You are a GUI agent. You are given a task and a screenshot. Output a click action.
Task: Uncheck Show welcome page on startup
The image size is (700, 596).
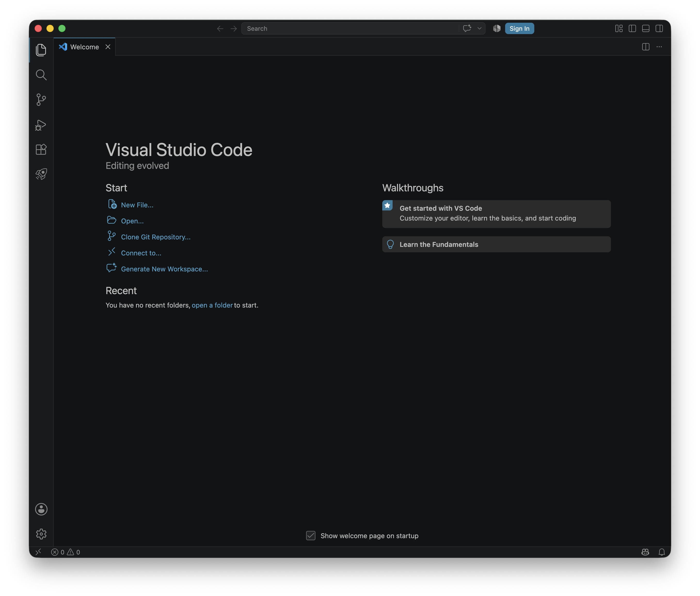point(311,536)
